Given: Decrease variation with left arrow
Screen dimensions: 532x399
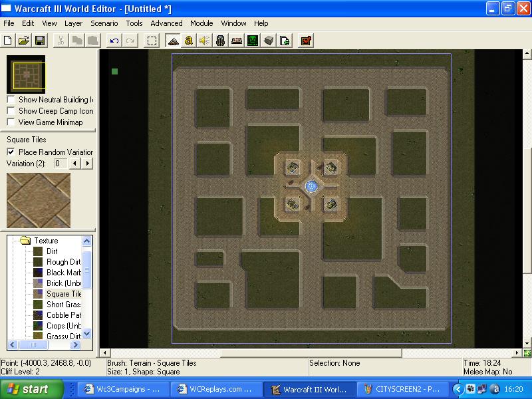Looking at the screenshot, I should tap(74, 164).
